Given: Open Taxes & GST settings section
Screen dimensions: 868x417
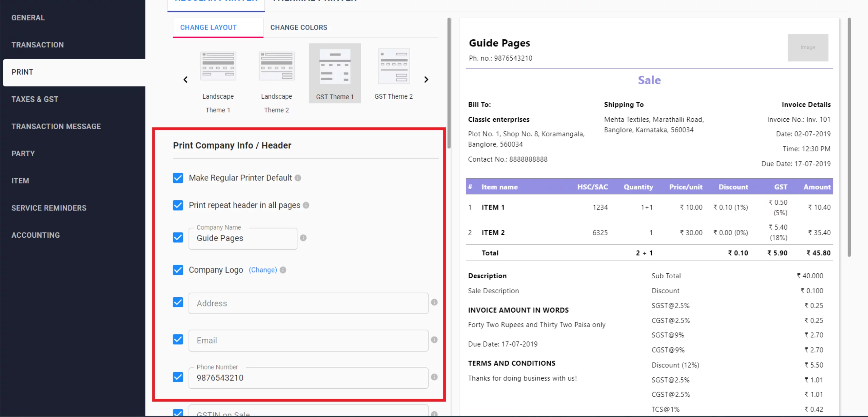Looking at the screenshot, I should coord(35,99).
